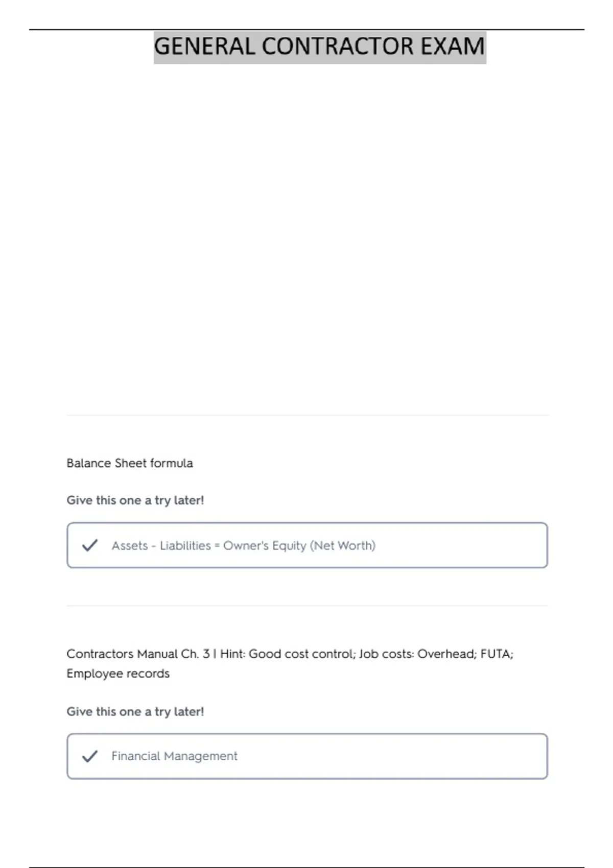Click 'Give this one a try later!' under Balance Sheet formula
Image resolution: width=613 pixels, height=868 pixels.
[x=135, y=500]
